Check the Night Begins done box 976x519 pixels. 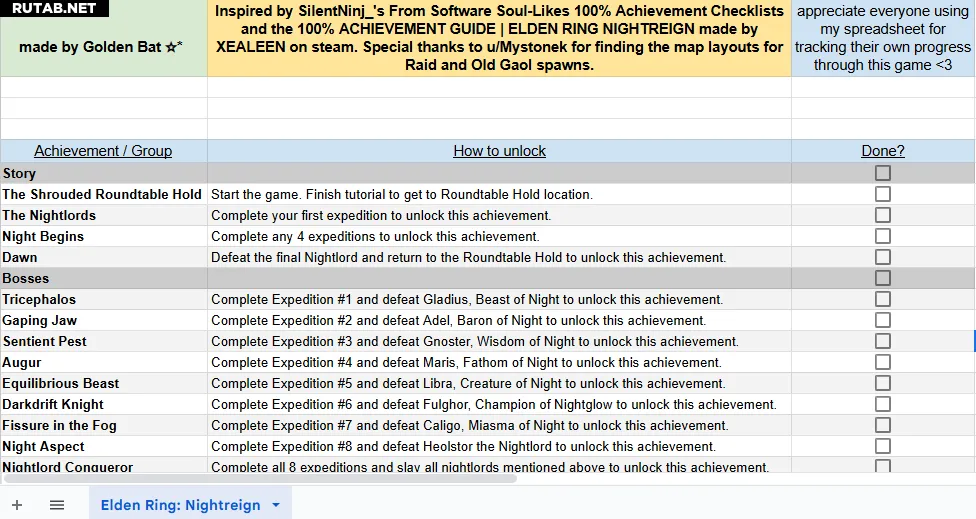(x=883, y=236)
